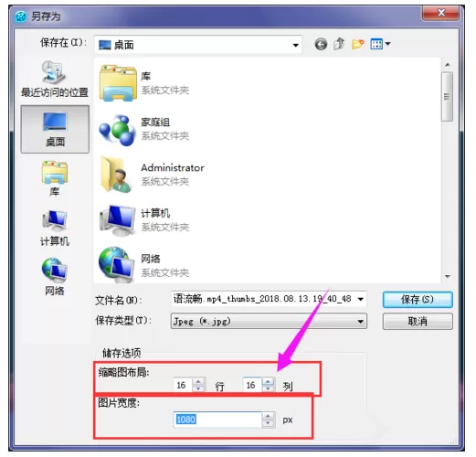Click the 图片宽度 1080 input field
The height and width of the screenshot is (457, 476).
pyautogui.click(x=217, y=420)
